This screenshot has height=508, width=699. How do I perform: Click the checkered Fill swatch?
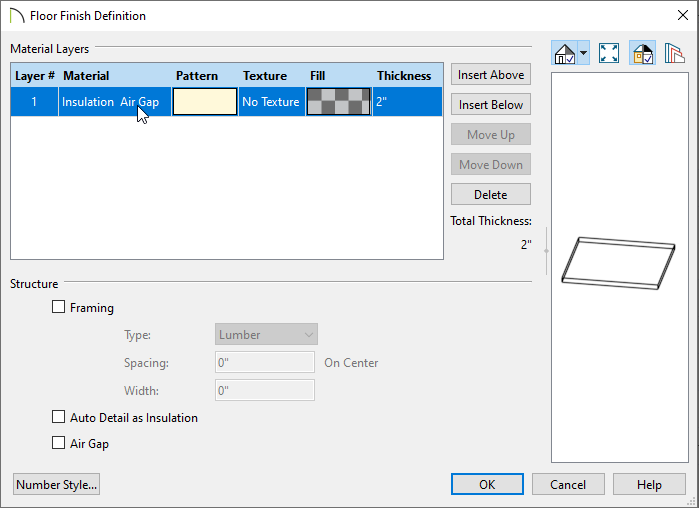coord(339,102)
